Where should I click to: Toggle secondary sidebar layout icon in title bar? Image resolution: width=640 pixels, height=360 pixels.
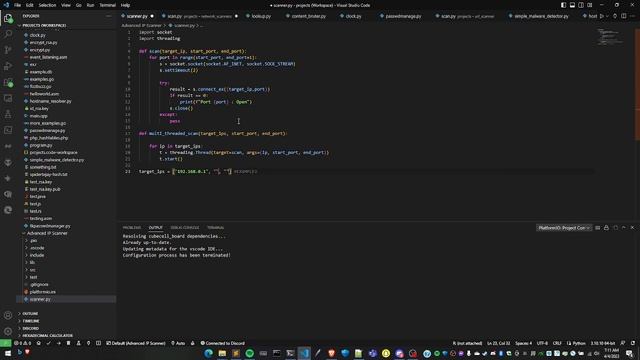point(581,5)
